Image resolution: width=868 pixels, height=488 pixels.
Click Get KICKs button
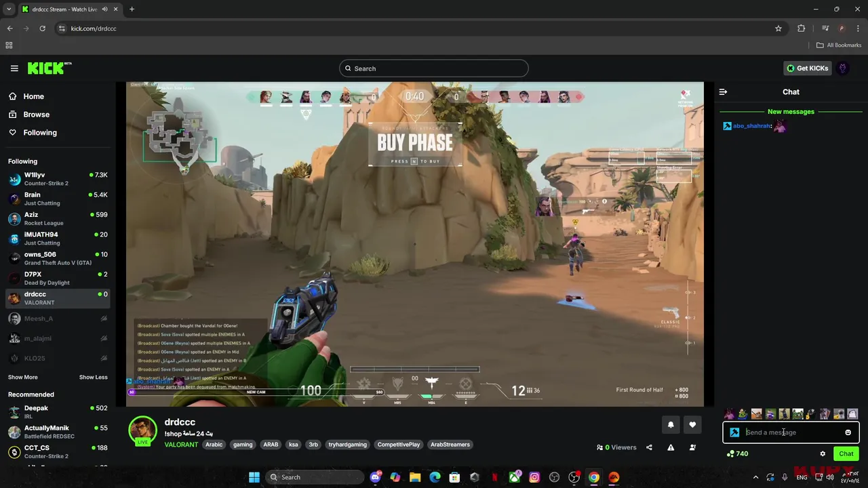(807, 68)
